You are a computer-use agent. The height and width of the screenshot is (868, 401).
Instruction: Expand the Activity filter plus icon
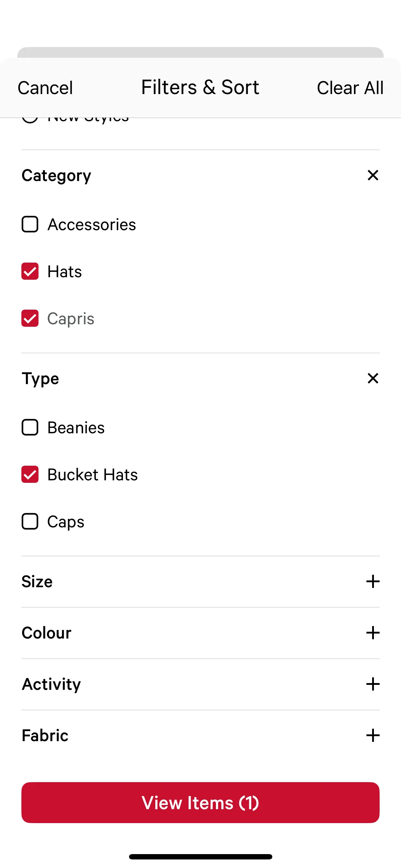pyautogui.click(x=373, y=684)
